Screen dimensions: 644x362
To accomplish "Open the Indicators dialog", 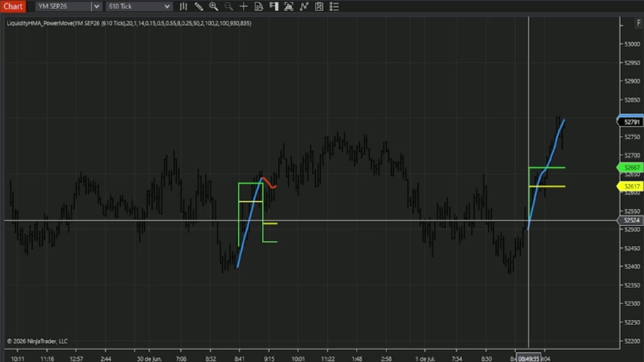I will pos(289,7).
